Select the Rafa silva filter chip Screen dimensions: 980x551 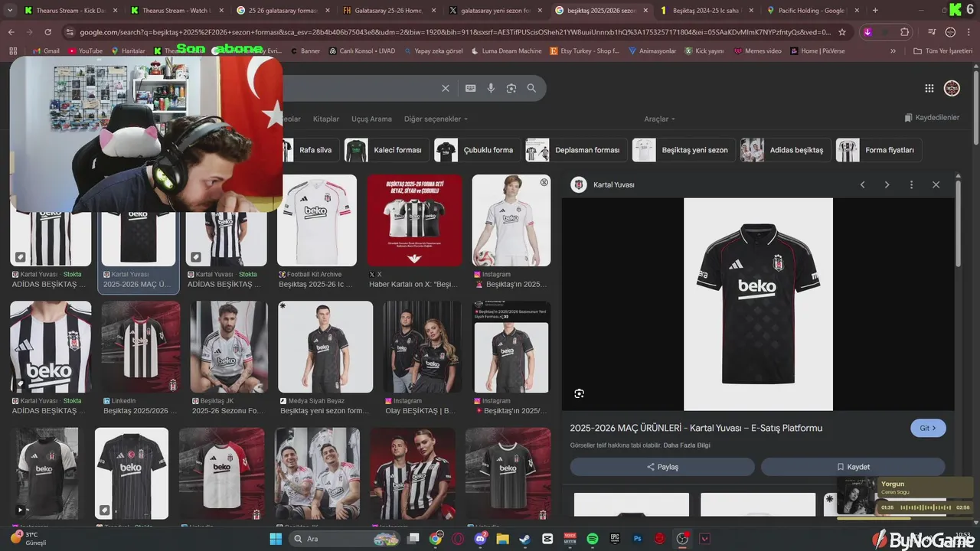point(309,150)
